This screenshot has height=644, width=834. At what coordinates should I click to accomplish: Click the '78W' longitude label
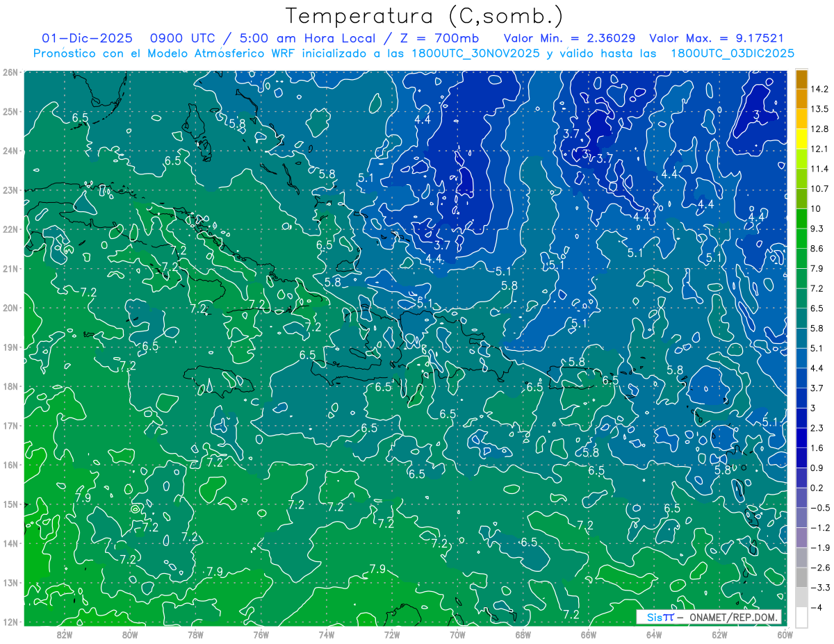pos(195,634)
